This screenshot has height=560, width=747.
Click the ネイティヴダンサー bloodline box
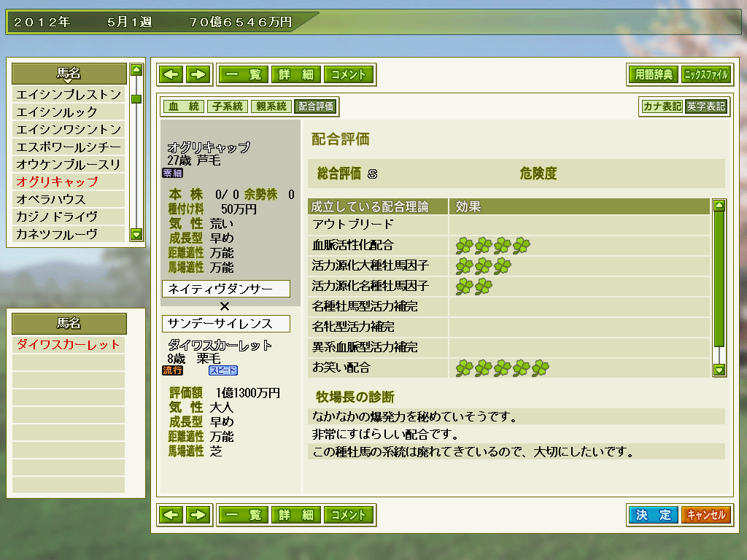pyautogui.click(x=226, y=289)
